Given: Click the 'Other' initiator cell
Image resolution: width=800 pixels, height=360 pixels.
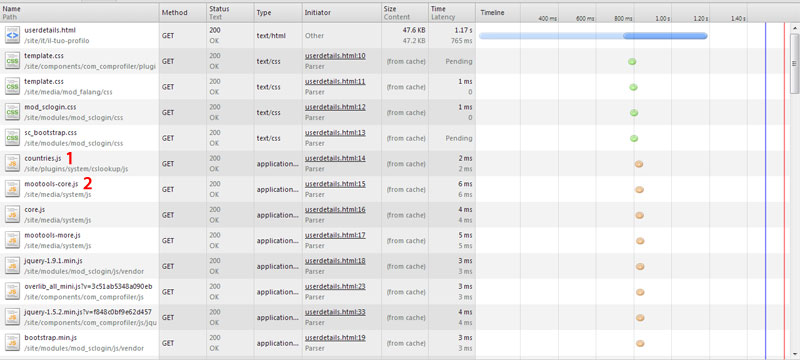Looking at the screenshot, I should [314, 36].
